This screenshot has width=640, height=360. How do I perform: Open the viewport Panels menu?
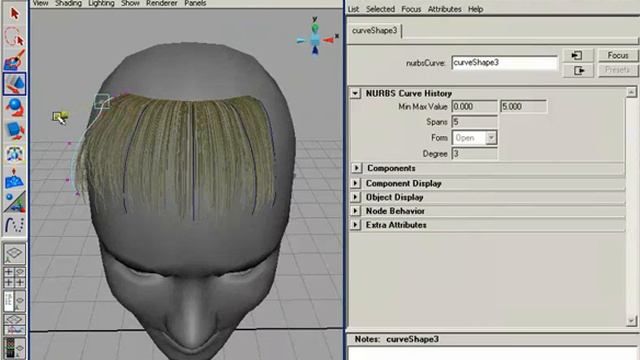[x=195, y=3]
